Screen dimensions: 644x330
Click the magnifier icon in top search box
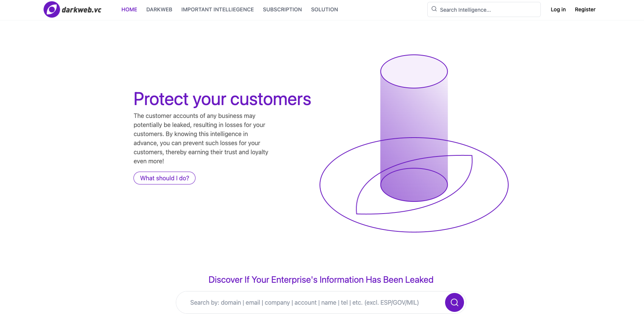click(x=434, y=9)
